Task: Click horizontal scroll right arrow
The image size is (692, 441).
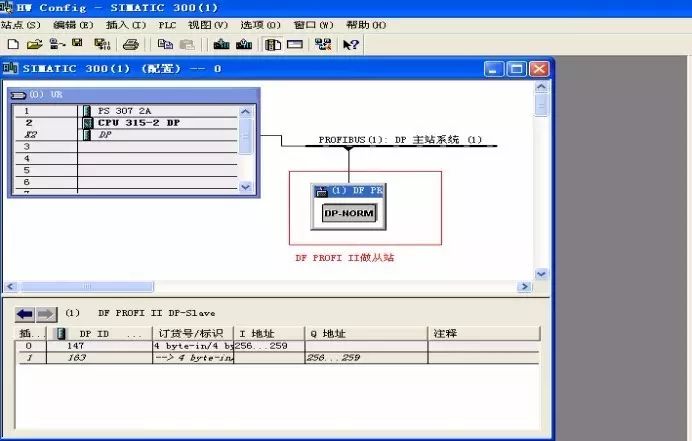Action: pos(524,286)
